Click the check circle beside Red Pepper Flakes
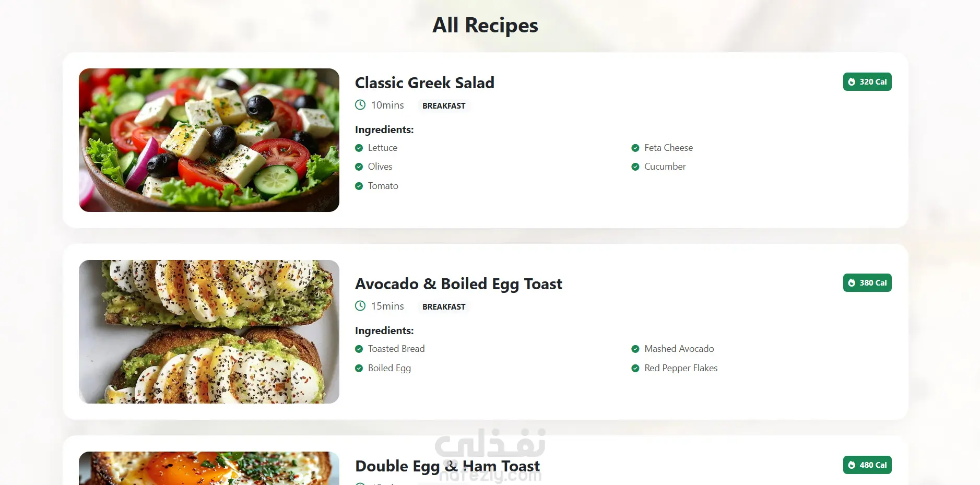This screenshot has height=485, width=980. pos(635,369)
